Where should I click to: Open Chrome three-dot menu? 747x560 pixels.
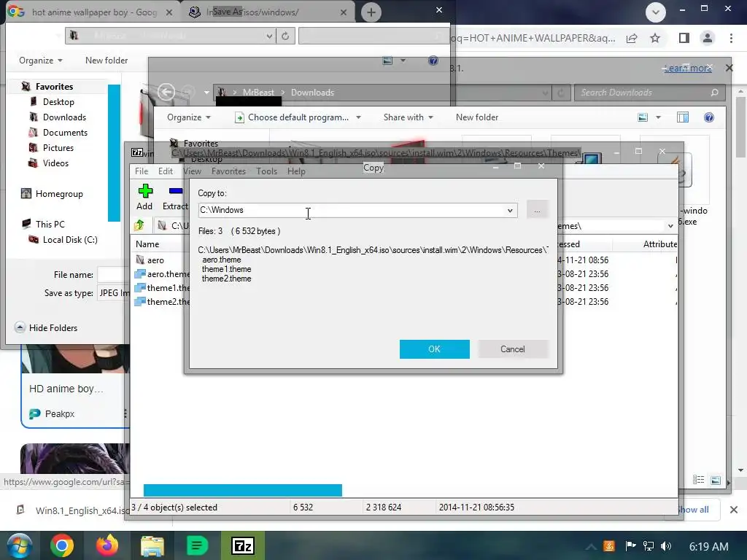tap(731, 38)
